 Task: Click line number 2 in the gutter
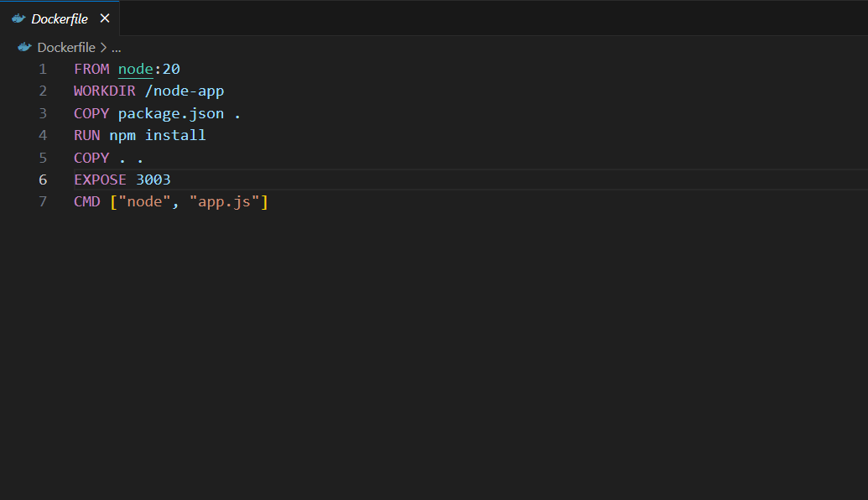43,91
